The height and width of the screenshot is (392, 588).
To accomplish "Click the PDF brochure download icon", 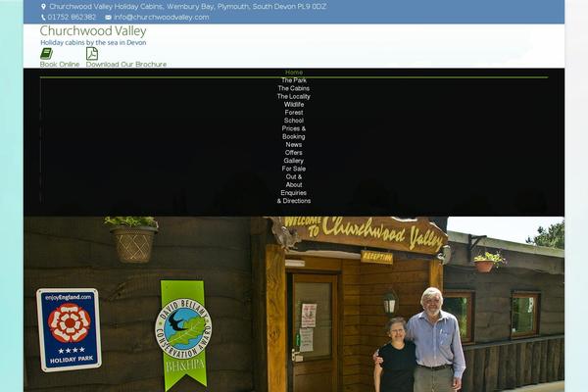I will coord(92,54).
